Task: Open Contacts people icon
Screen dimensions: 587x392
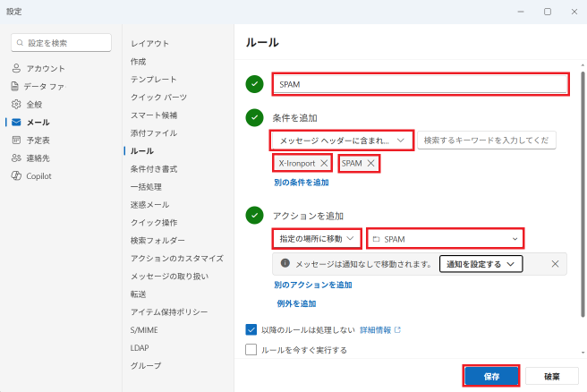Action: (x=16, y=158)
